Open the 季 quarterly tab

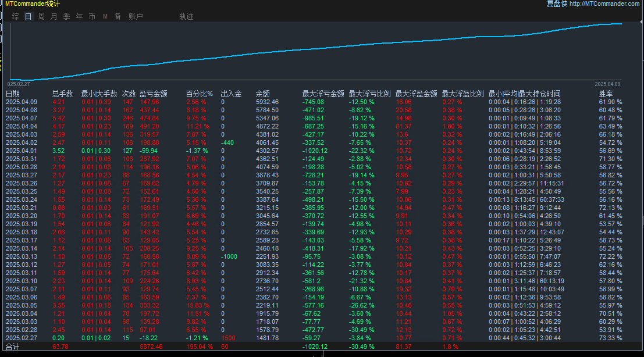(x=66, y=16)
